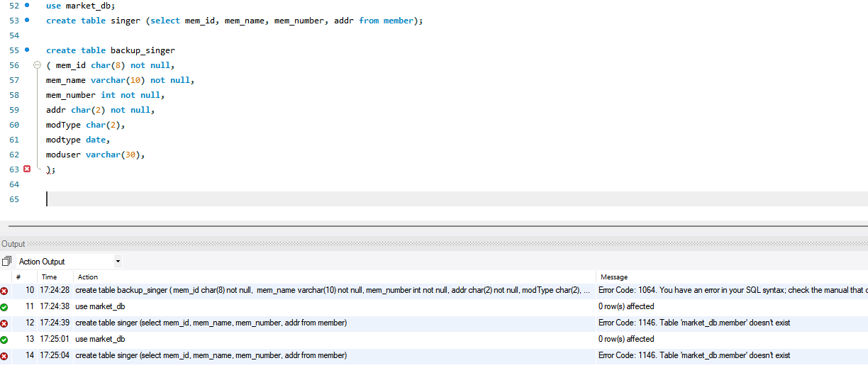Image resolution: width=868 pixels, height=368 pixels.
Task: Click the statement marker dot at line 55
Action: pyautogui.click(x=27, y=50)
